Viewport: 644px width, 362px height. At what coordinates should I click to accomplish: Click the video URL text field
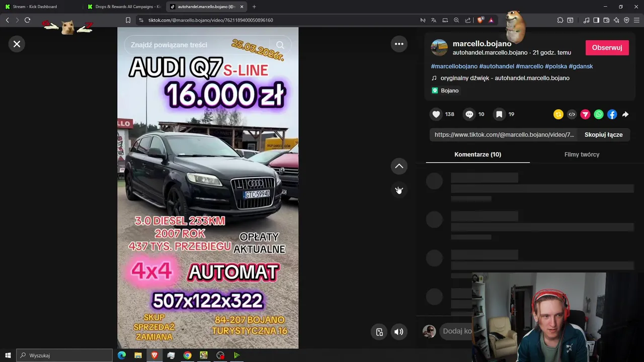(x=504, y=135)
